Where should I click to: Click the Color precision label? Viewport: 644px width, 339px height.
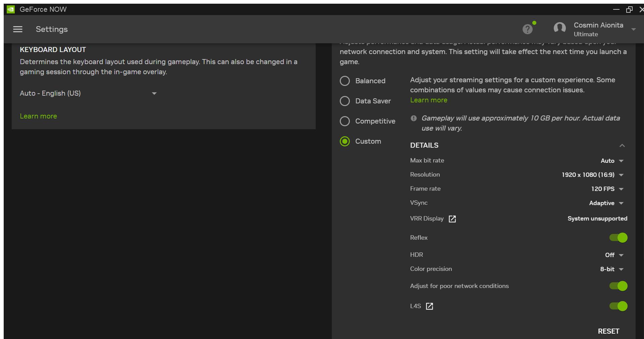coord(431,269)
